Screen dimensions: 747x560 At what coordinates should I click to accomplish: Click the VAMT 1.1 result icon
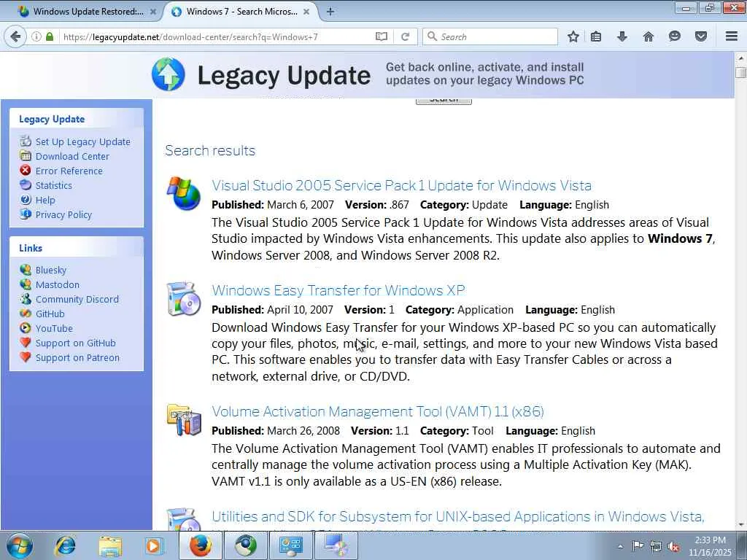(x=184, y=419)
